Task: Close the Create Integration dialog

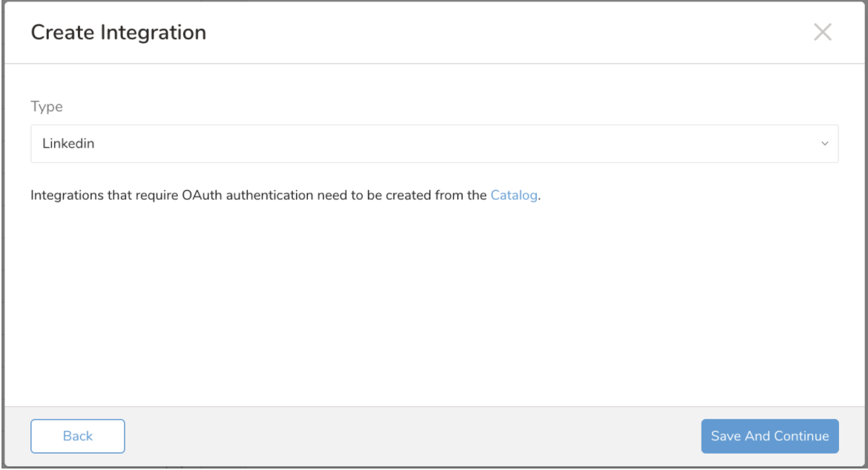Action: (x=822, y=32)
